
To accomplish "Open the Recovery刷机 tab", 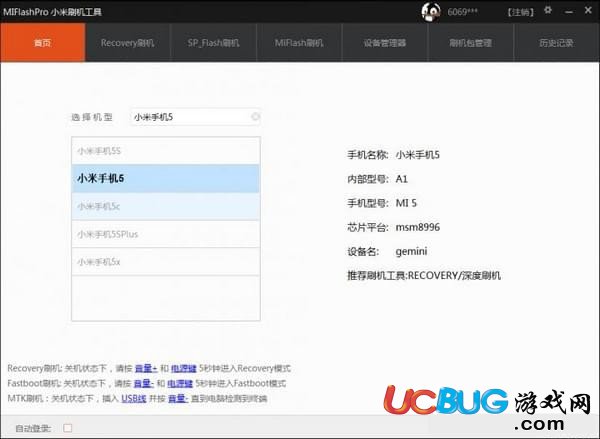I will [127, 42].
